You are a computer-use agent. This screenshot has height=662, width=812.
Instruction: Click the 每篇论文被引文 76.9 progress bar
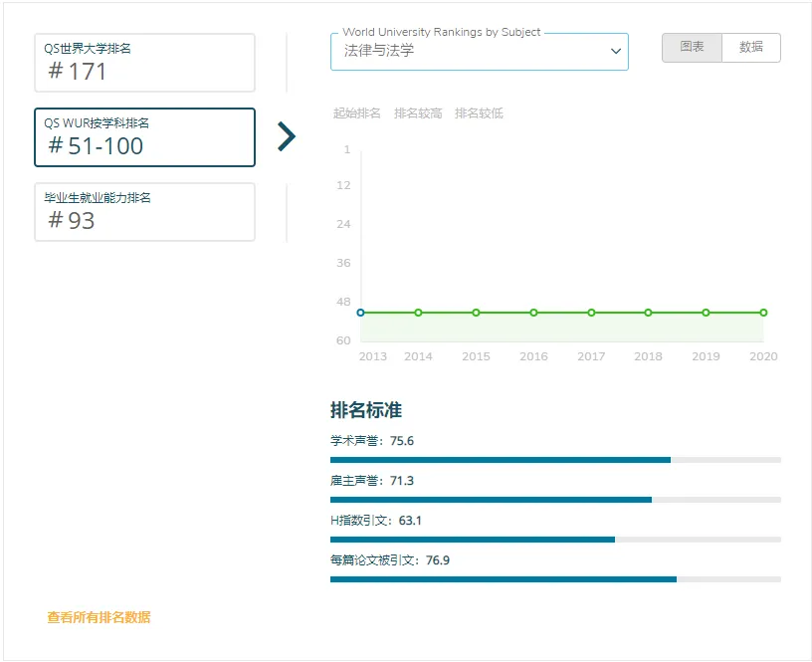pyautogui.click(x=555, y=579)
